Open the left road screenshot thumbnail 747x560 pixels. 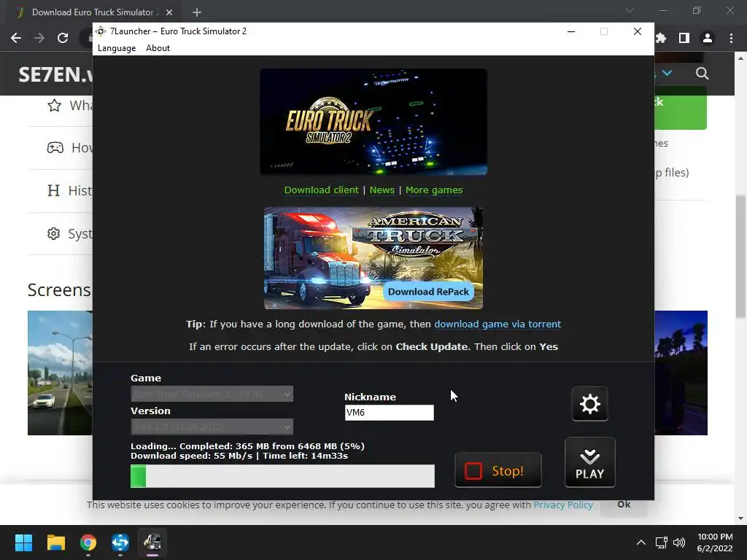[x=60, y=373]
